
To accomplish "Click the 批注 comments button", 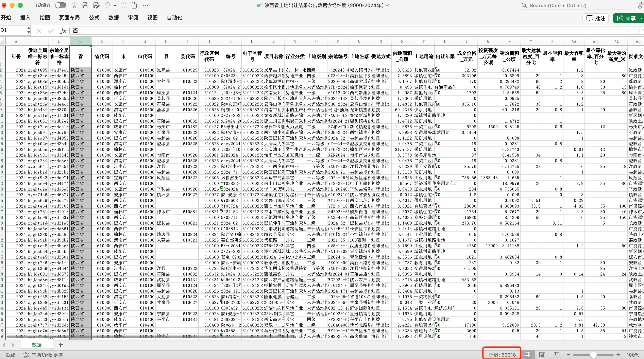I will (x=596, y=18).
